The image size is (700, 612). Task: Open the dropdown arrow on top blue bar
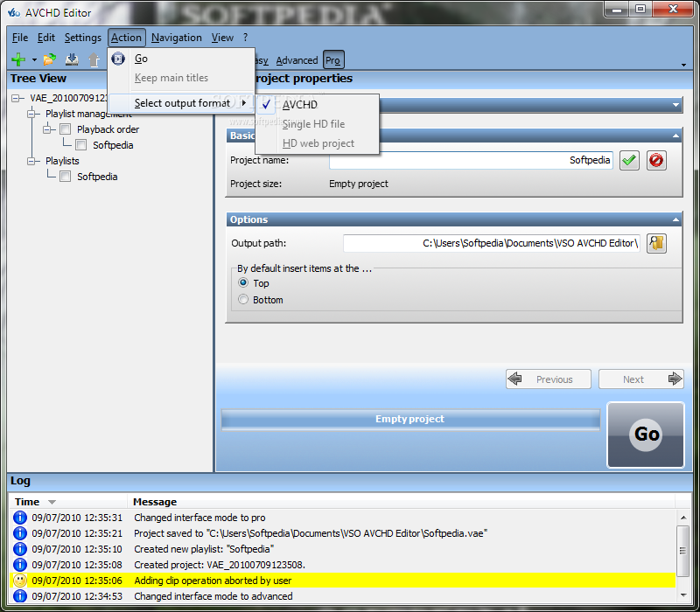(x=675, y=105)
